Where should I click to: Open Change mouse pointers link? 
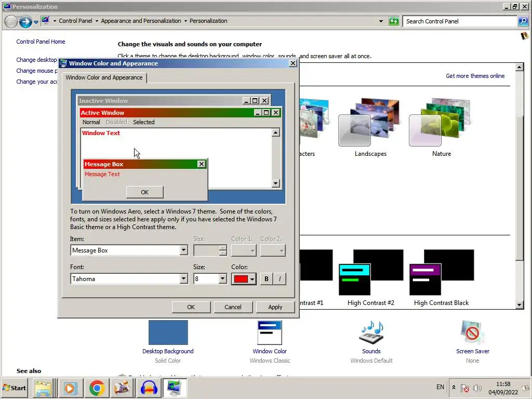pos(37,71)
